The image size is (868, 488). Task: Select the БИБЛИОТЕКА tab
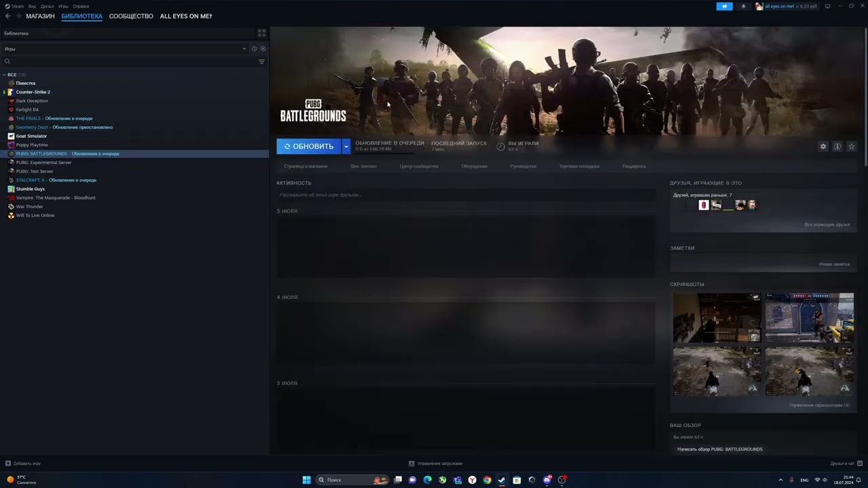[81, 16]
